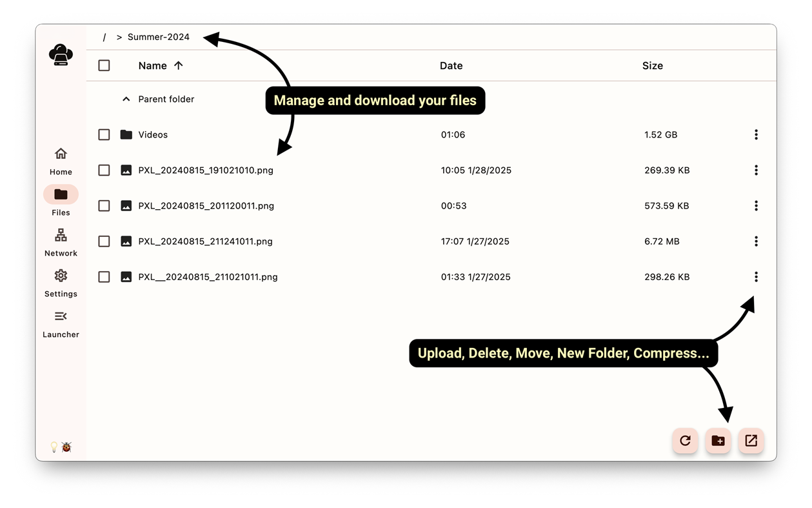
Task: Click Summer-2024 in the breadcrumb path
Action: 159,37
